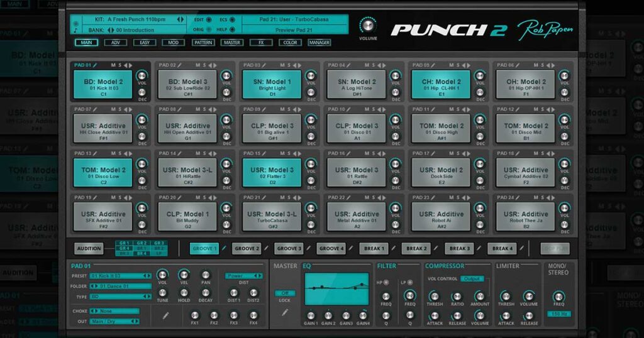Trigger the USR: Additive Robot Ai pad
644x338 pixels.
click(x=441, y=217)
